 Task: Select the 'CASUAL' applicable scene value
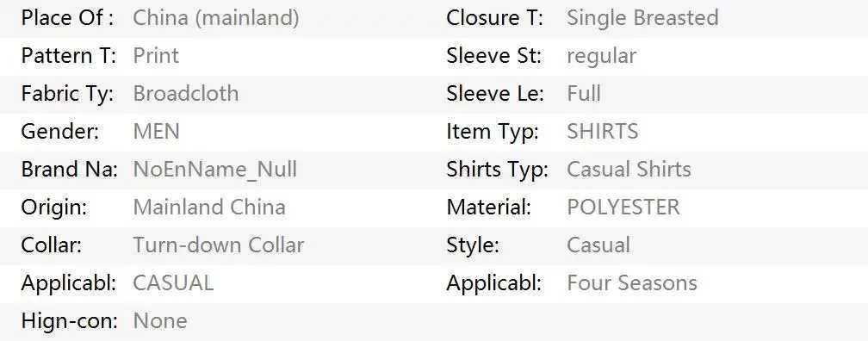(173, 282)
